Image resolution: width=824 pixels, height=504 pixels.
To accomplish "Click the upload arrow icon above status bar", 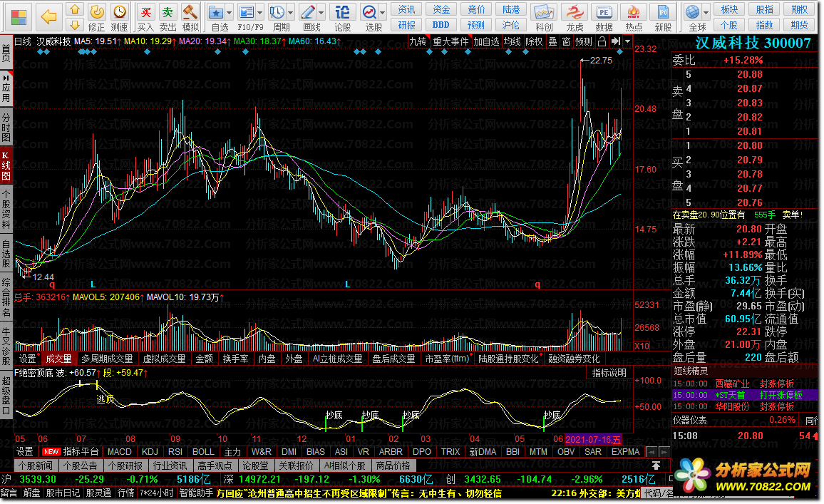I will pos(656,466).
